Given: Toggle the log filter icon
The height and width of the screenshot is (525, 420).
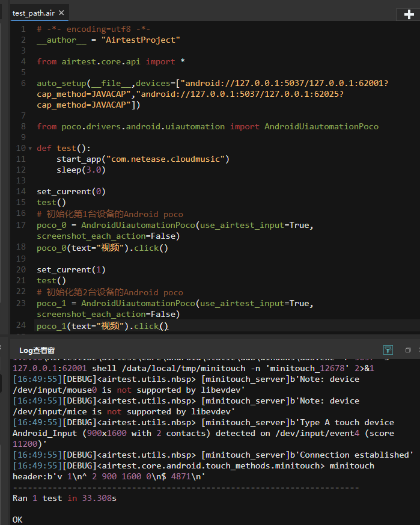Looking at the screenshot, I should tap(388, 350).
